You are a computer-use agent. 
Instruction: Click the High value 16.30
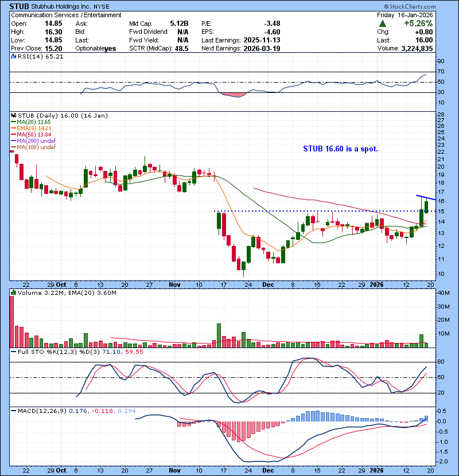point(53,32)
